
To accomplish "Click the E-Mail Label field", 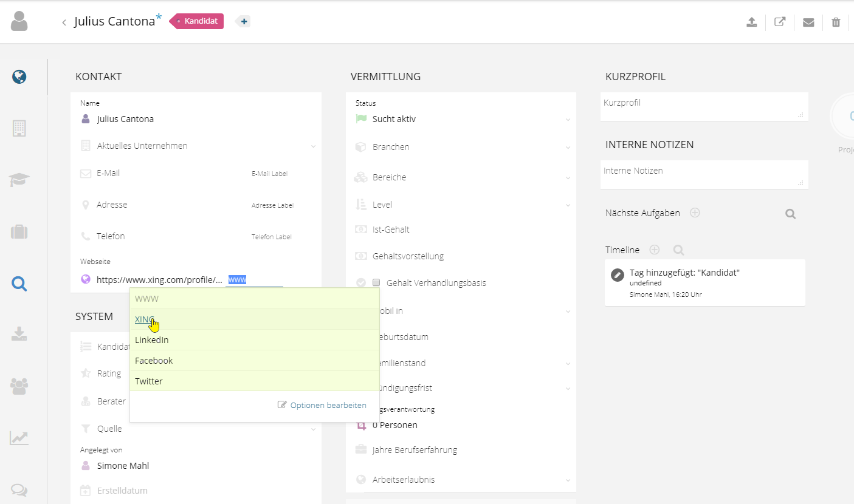I will [x=270, y=174].
